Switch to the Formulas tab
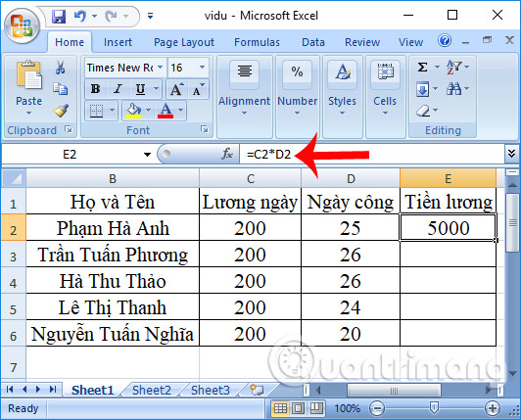The height and width of the screenshot is (420, 521). point(257,42)
